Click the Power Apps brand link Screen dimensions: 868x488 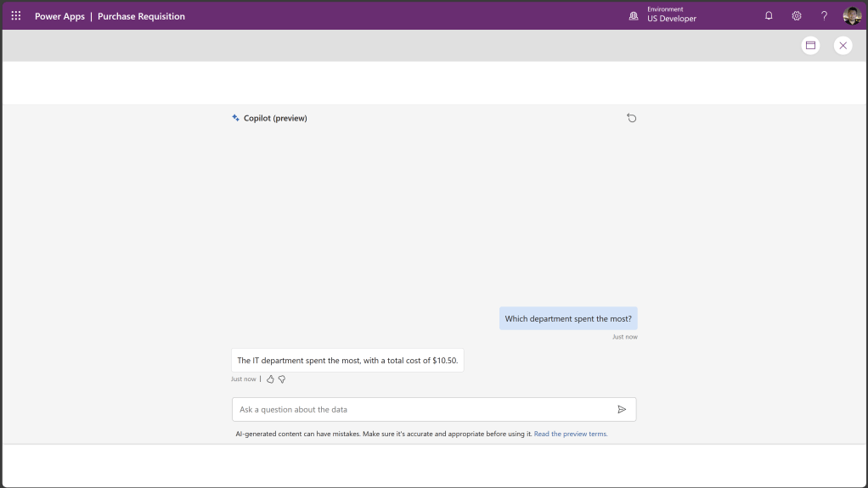pos(59,16)
